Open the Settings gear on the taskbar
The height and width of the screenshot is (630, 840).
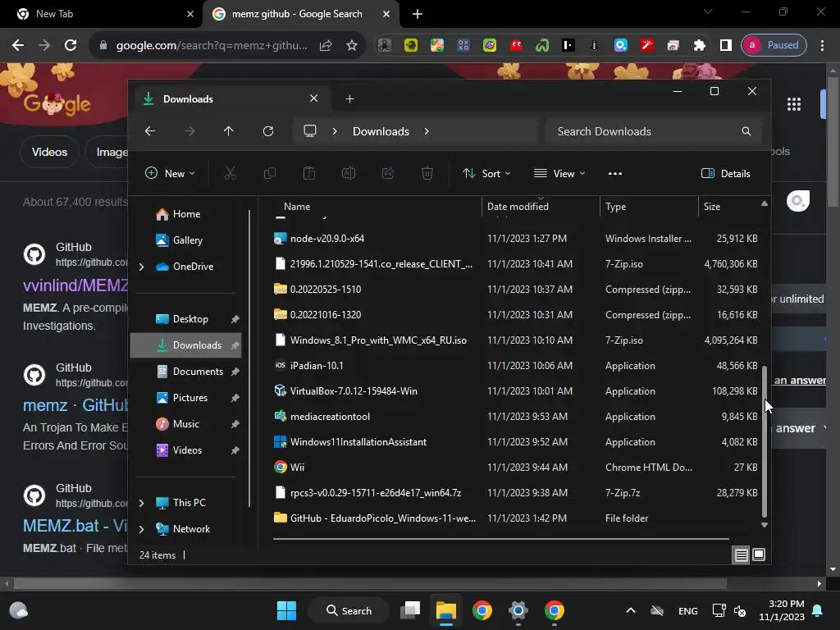pyautogui.click(x=518, y=610)
